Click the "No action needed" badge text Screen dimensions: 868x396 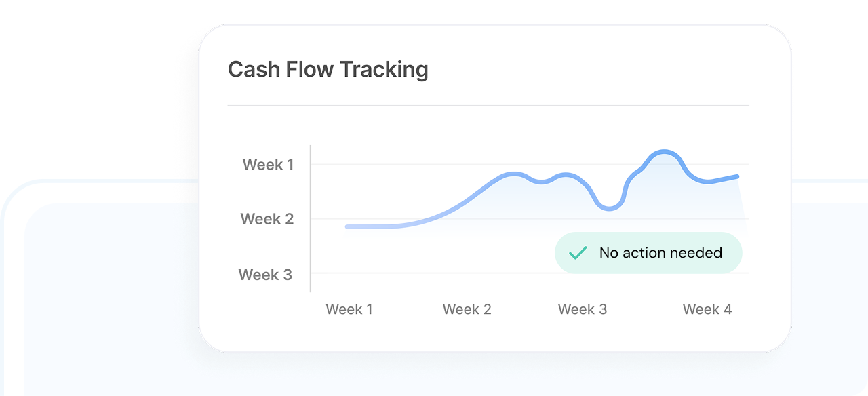[x=660, y=253]
